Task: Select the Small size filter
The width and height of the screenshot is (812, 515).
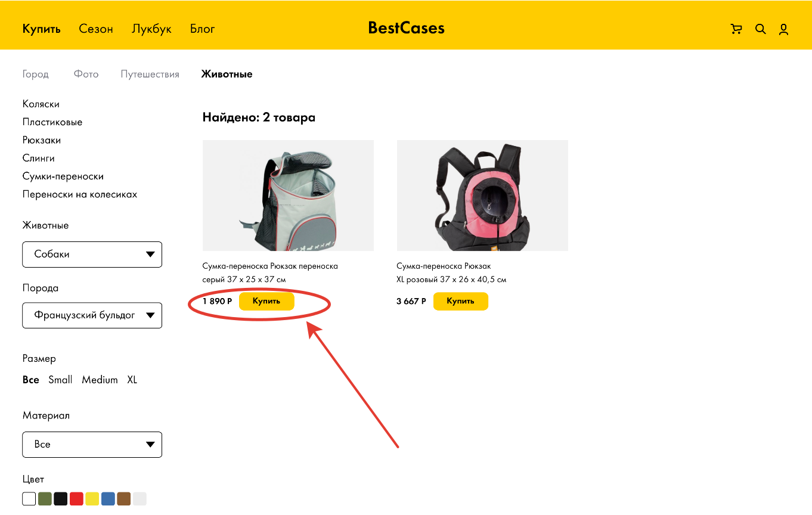Action: [x=60, y=380]
